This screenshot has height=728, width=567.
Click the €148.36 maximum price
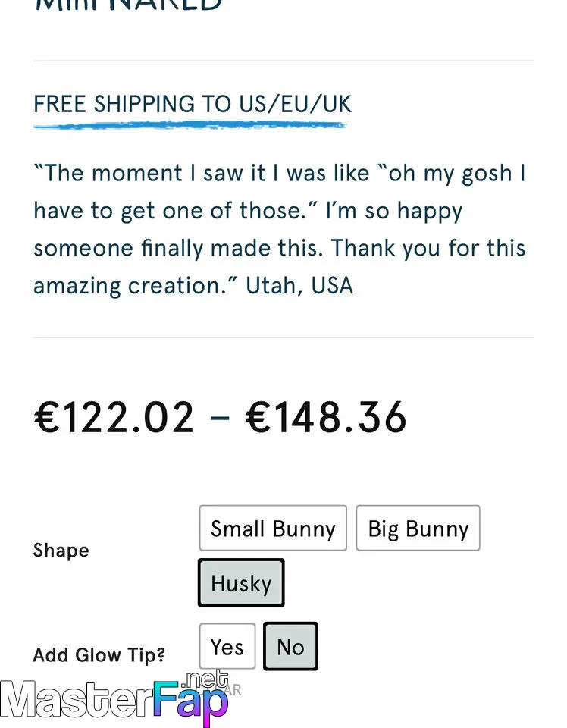327,418
